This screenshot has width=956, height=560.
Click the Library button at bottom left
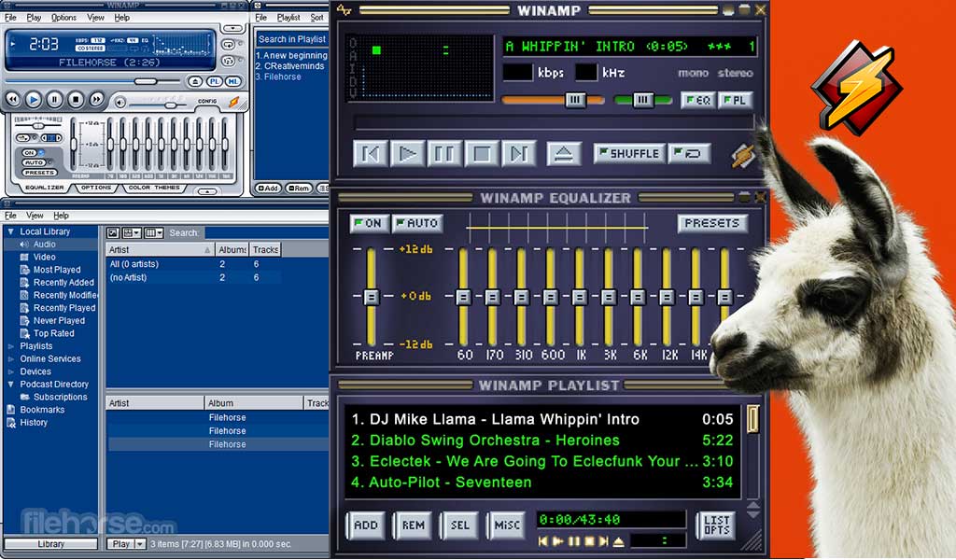(50, 544)
